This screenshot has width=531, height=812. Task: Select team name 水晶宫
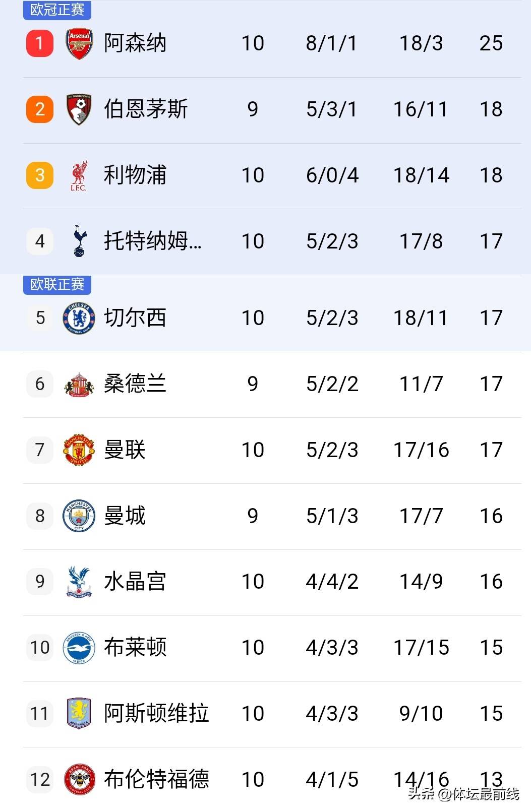(x=135, y=582)
